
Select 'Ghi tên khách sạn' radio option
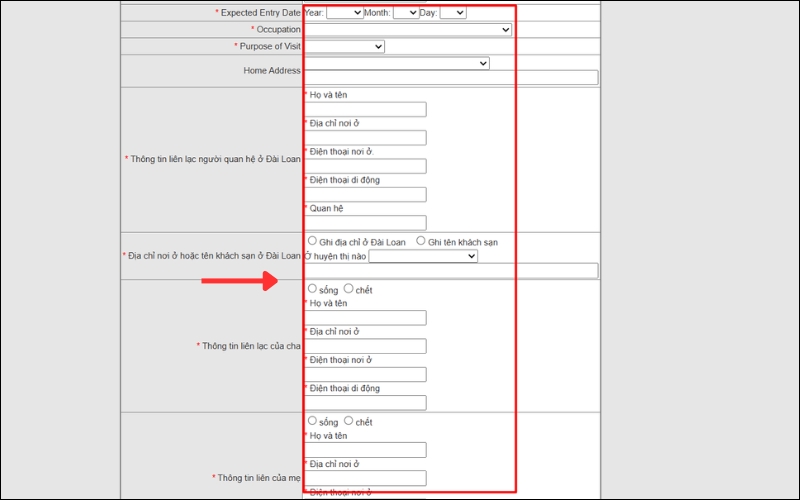coord(421,241)
